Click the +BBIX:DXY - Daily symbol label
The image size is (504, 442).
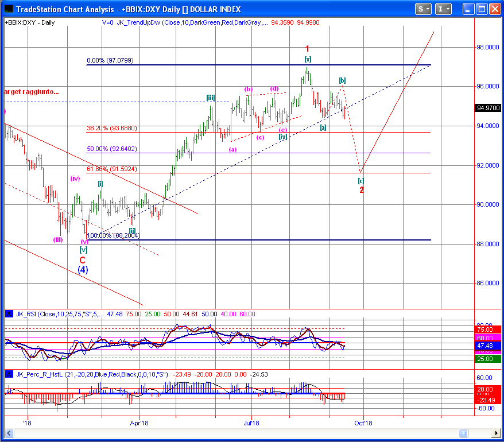point(30,22)
